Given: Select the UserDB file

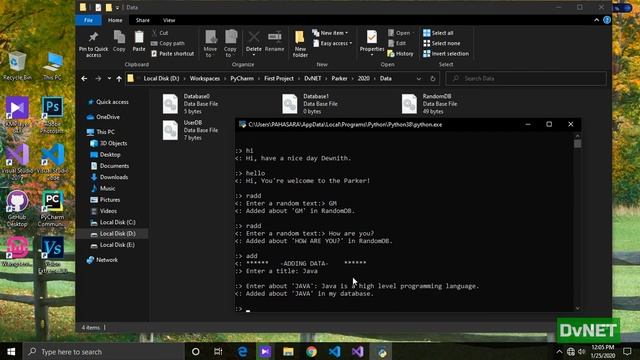Looking at the screenshot, I should point(191,130).
